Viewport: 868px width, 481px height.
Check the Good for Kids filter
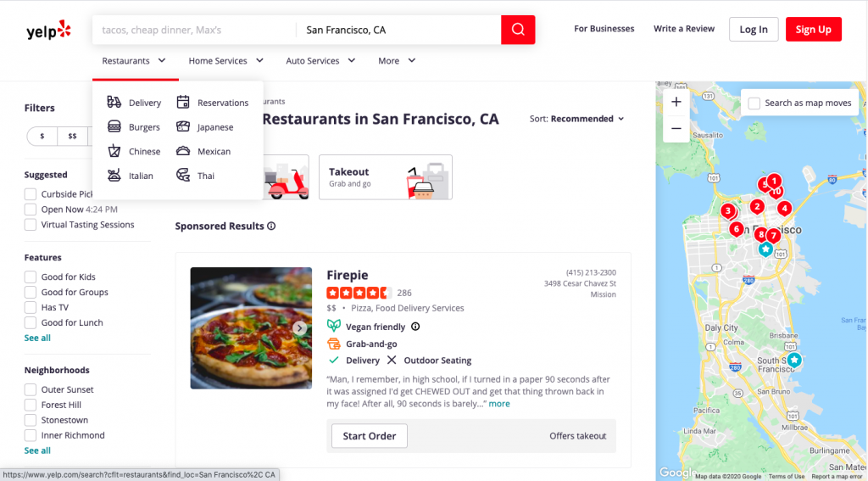pyautogui.click(x=31, y=277)
